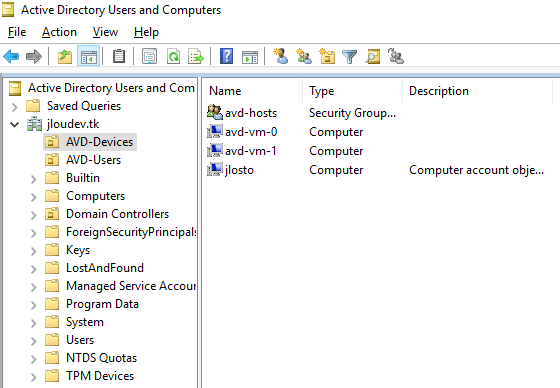The image size is (560, 388).
Task: Expand the LostAndFound container
Action: tap(34, 269)
